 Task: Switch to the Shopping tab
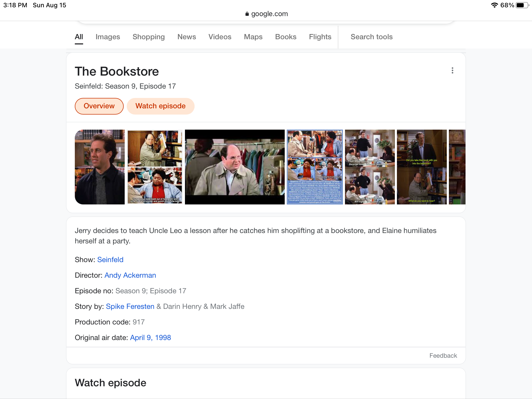(x=149, y=37)
